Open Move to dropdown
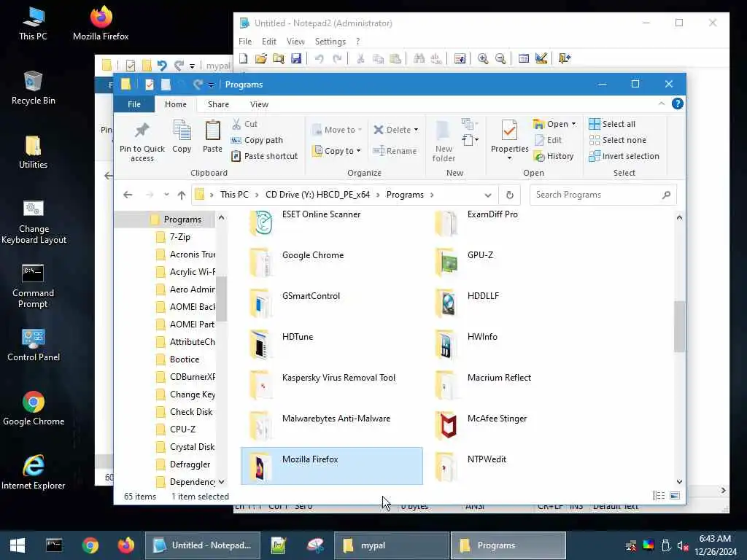Screen dimensions: 747x560 (x=337, y=130)
